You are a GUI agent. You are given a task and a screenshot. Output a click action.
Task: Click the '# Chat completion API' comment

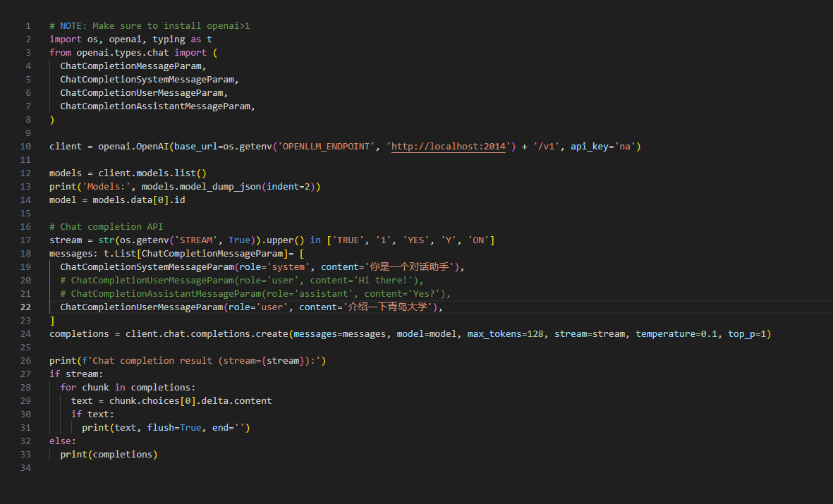[107, 227]
